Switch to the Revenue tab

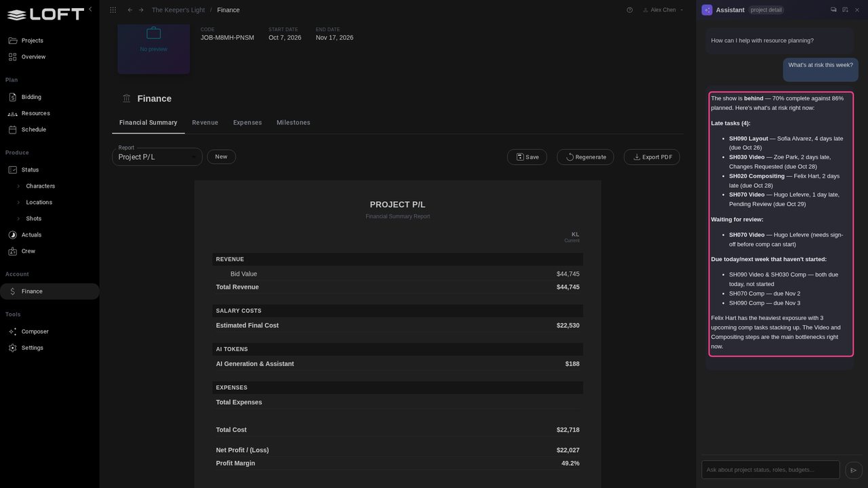(205, 123)
